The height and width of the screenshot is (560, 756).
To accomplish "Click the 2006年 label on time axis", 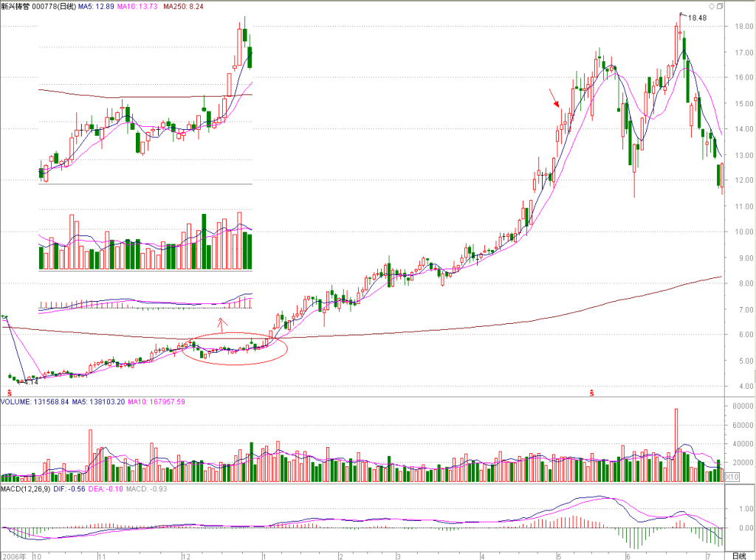I will click(14, 556).
